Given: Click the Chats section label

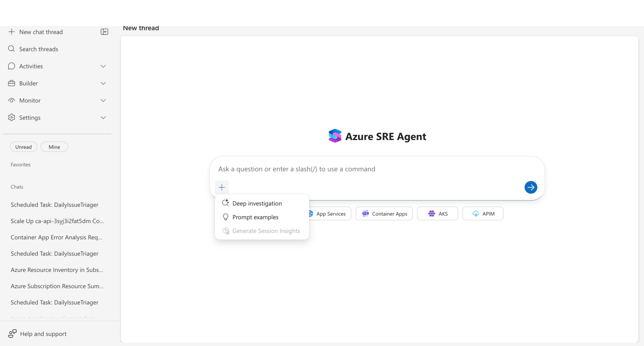Looking at the screenshot, I should click(x=17, y=187).
